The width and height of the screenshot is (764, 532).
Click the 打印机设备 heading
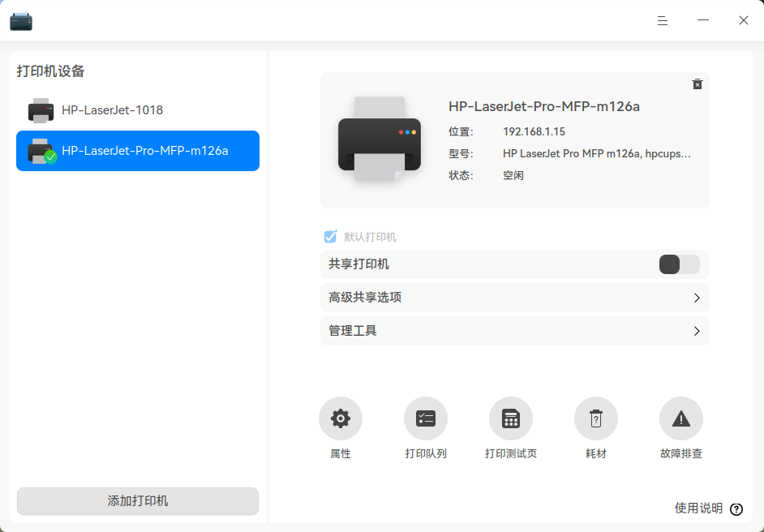[x=50, y=71]
